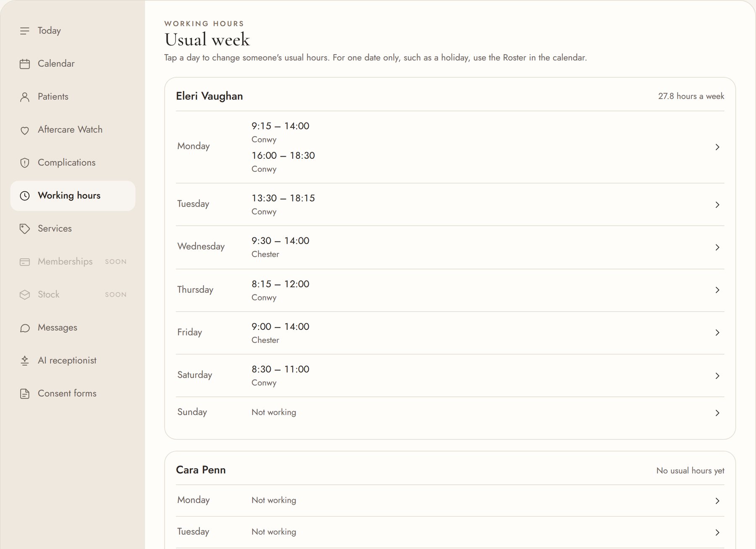Screen dimensions: 756x549
Task: Open the AI receptionist menu item
Action: 73,360
